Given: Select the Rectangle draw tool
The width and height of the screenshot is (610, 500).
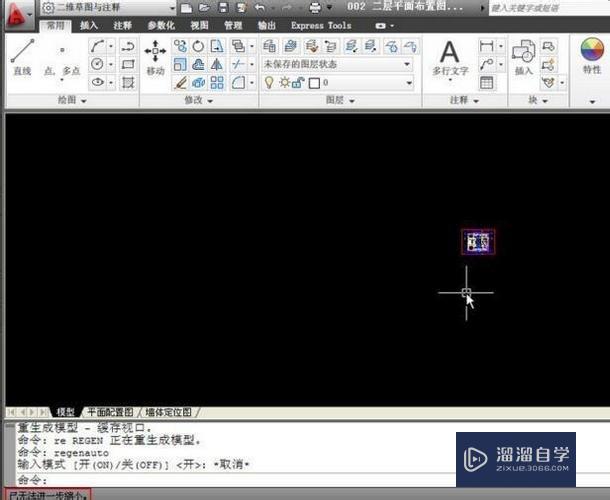Looking at the screenshot, I should click(x=128, y=64).
